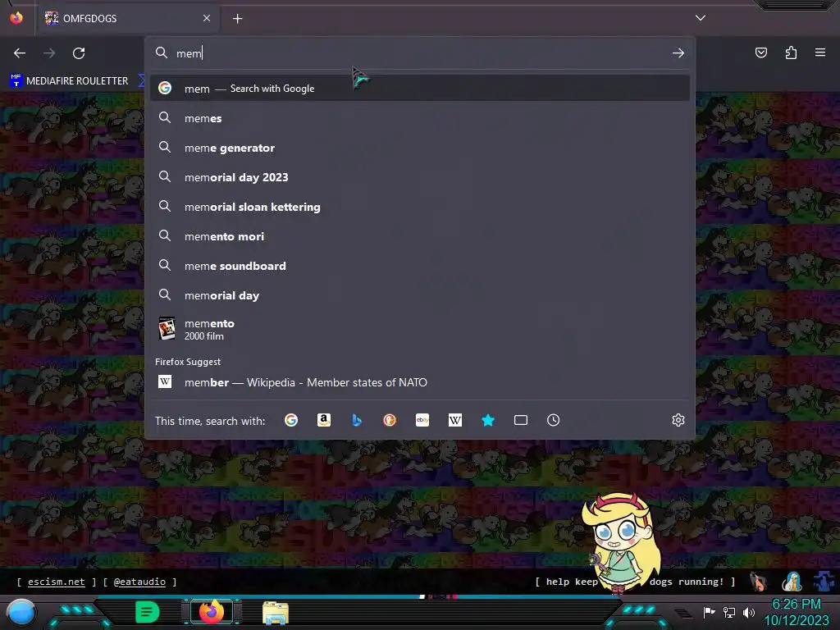Choose the 'meme generator' suggestion
The width and height of the screenshot is (840, 630).
tap(420, 148)
